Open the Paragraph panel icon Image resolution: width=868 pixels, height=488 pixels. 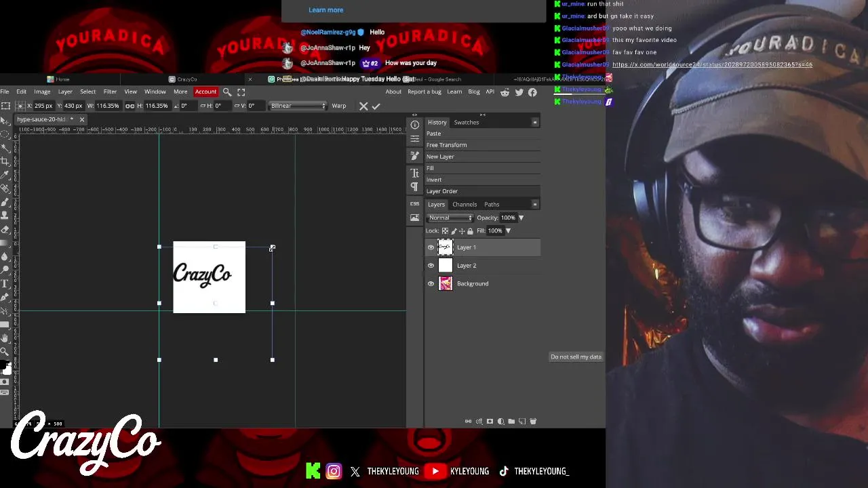(414, 186)
